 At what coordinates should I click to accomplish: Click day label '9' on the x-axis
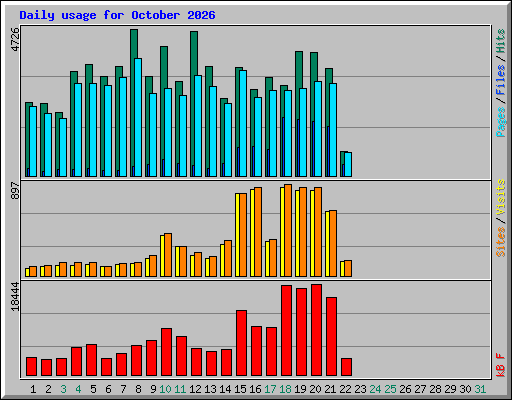pyautogui.click(x=153, y=389)
